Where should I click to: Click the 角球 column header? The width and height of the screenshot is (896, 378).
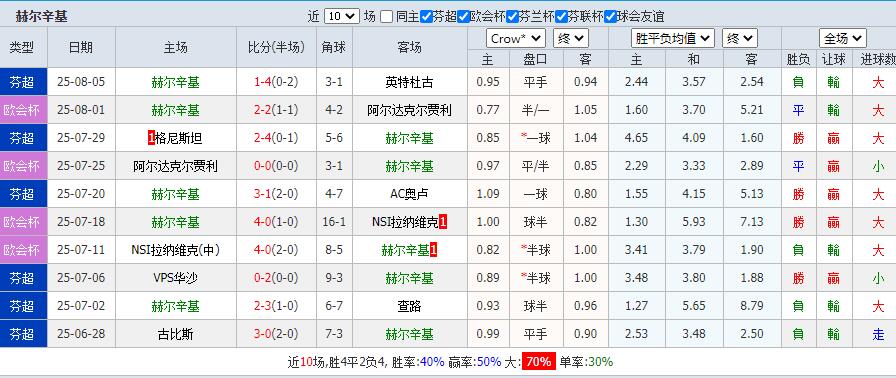pyautogui.click(x=334, y=47)
